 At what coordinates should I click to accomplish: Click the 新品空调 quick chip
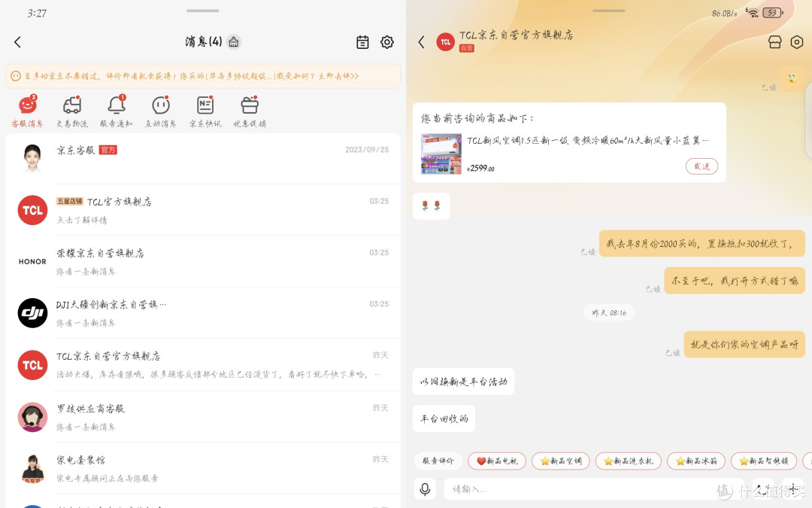561,461
